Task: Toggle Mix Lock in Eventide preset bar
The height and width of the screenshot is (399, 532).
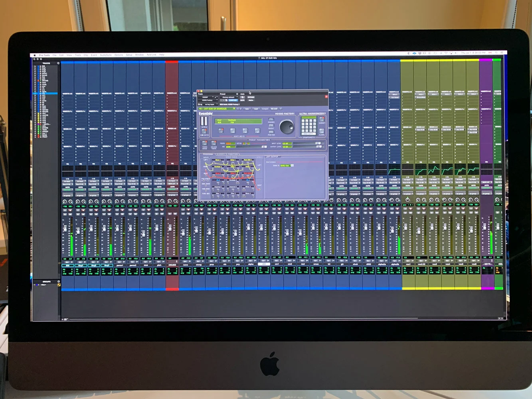Action: pyautogui.click(x=274, y=109)
